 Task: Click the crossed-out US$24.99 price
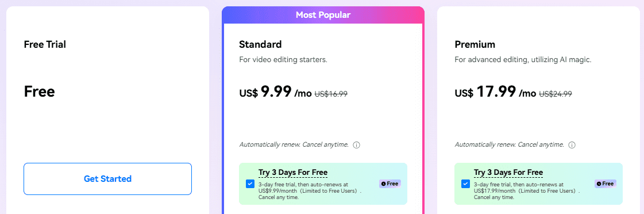556,94
